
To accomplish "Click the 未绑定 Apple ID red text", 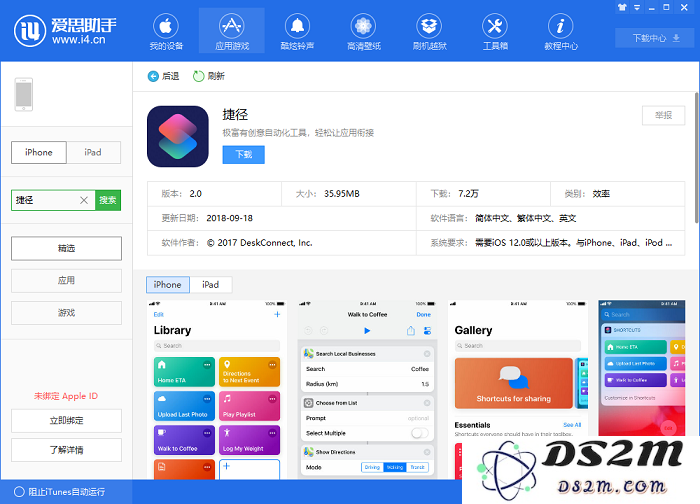I will pos(66,396).
